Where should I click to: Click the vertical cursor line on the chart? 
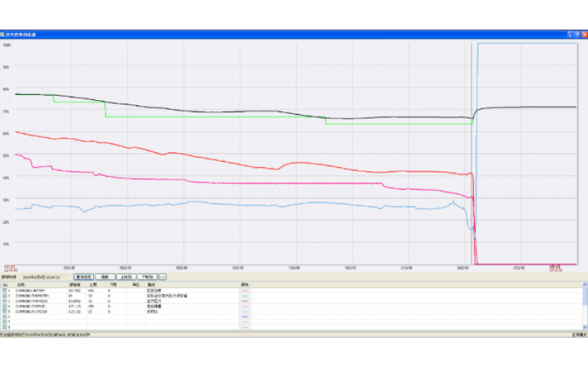tap(471, 147)
